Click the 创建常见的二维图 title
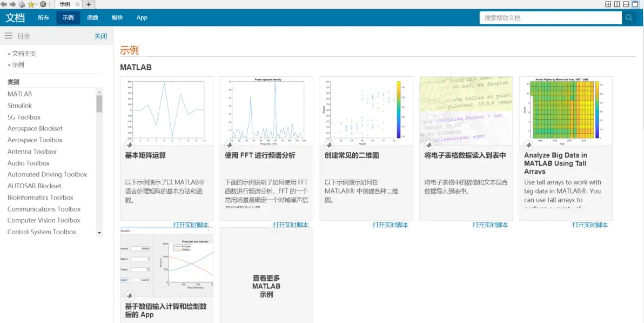Viewport: 644px width, 323px height. [x=352, y=155]
